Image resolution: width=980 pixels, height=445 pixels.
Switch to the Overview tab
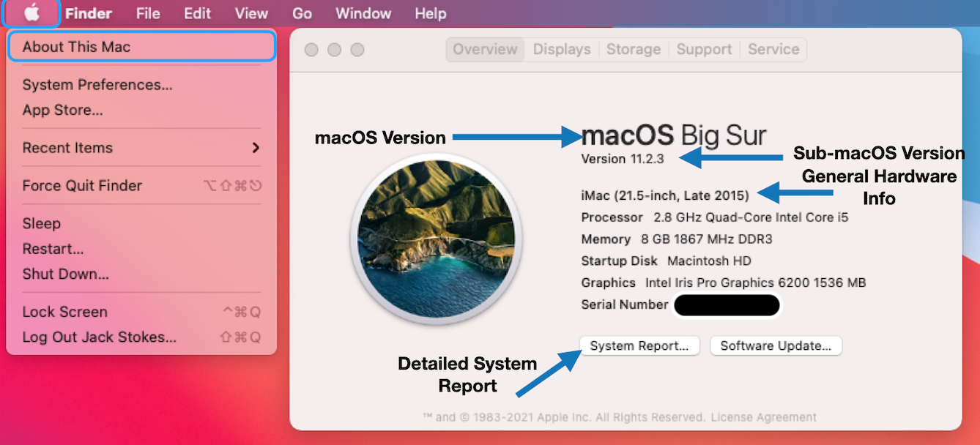coord(485,49)
